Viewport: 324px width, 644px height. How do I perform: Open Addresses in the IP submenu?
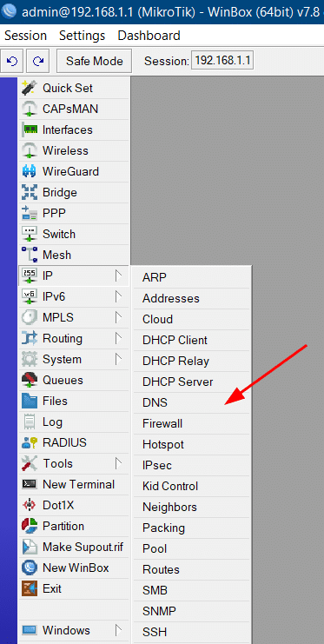pyautogui.click(x=192, y=298)
